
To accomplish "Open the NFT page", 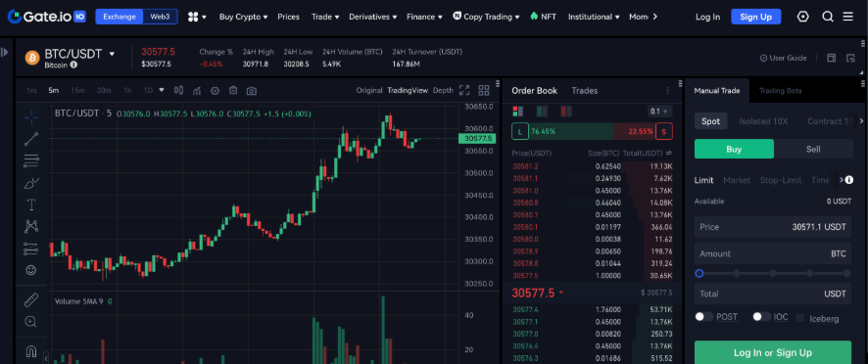I will [543, 17].
